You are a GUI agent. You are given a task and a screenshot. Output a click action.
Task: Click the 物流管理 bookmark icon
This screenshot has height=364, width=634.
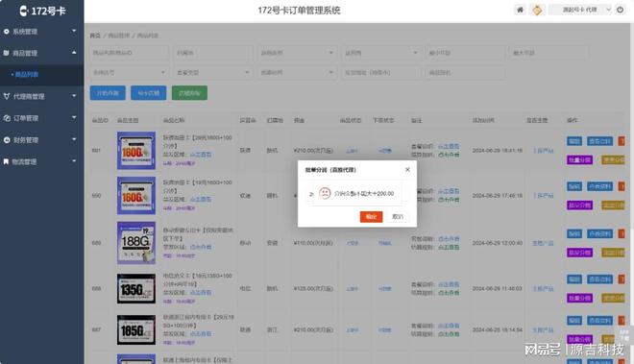click(x=6, y=161)
